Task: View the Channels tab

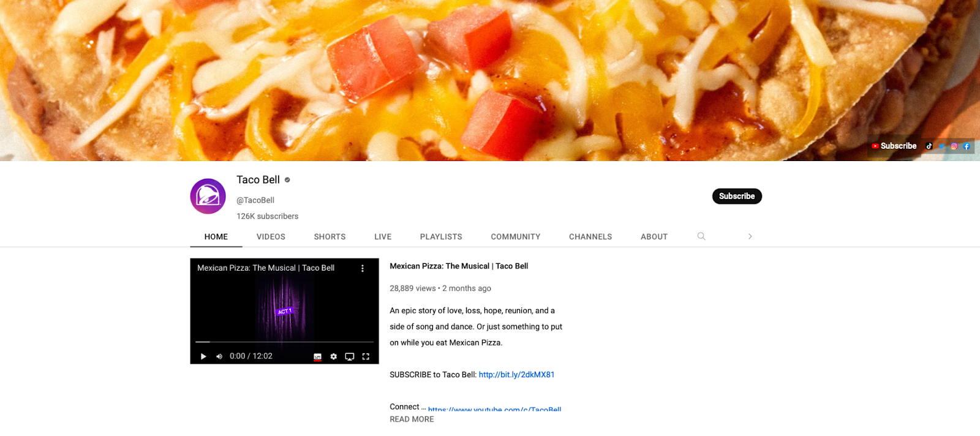Action: coord(590,236)
